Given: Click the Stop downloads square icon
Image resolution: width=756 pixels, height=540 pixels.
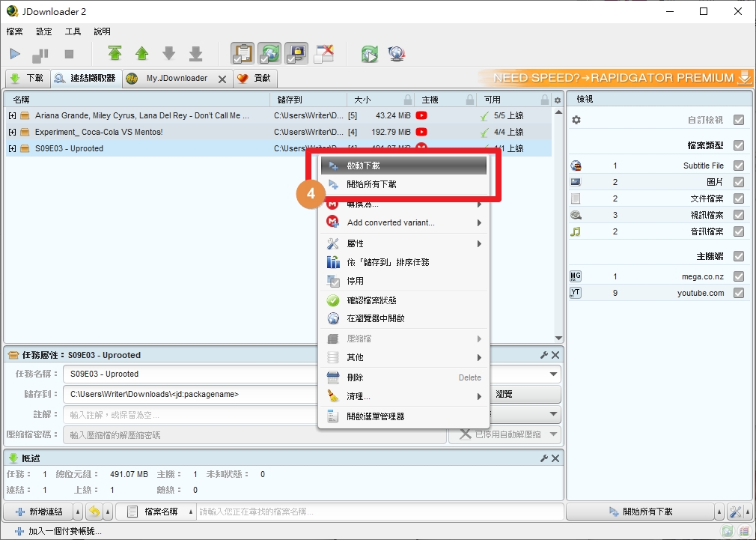Looking at the screenshot, I should pyautogui.click(x=69, y=54).
